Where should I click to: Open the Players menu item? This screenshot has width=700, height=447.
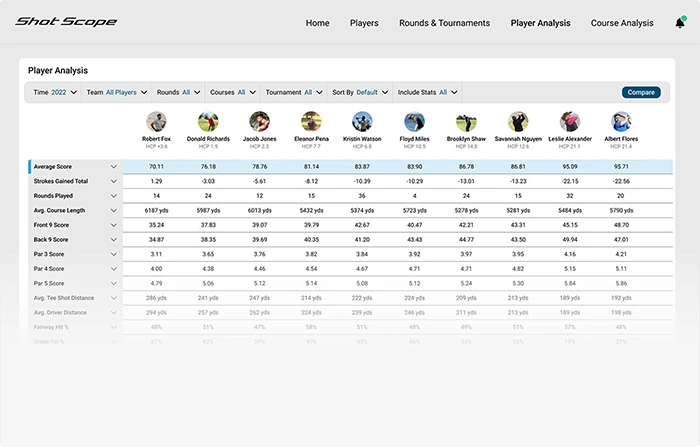click(364, 23)
